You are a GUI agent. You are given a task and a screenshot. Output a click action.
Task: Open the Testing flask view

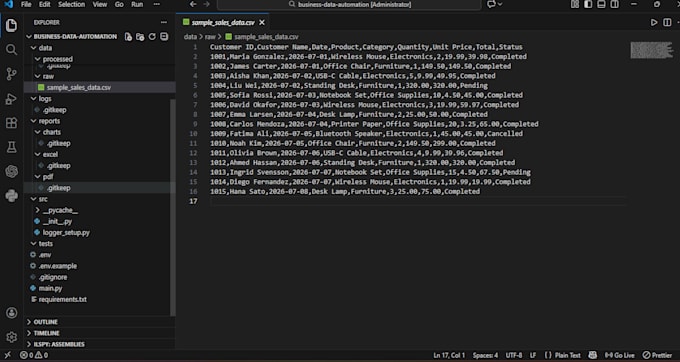pos(11,147)
